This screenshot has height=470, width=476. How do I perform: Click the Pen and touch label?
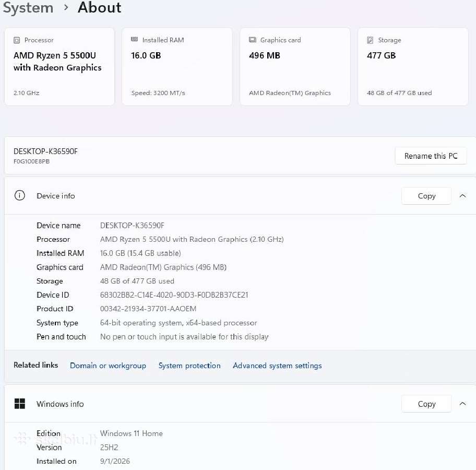pos(61,337)
